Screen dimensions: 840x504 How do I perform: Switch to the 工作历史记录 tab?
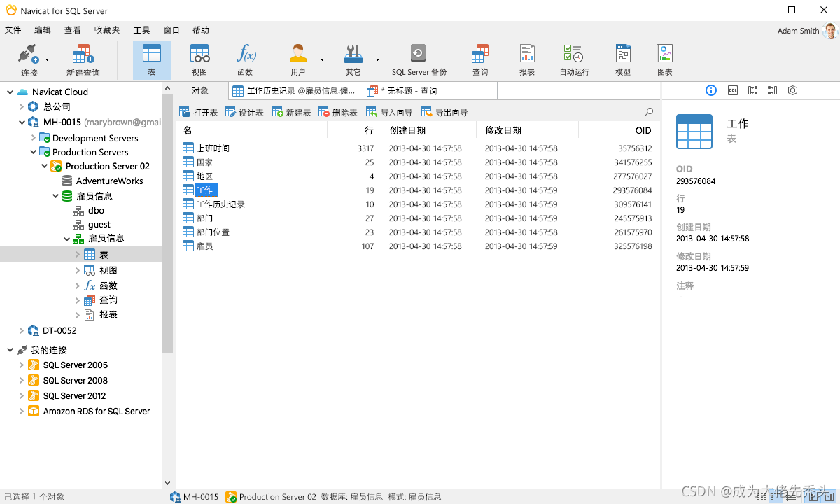coord(295,90)
